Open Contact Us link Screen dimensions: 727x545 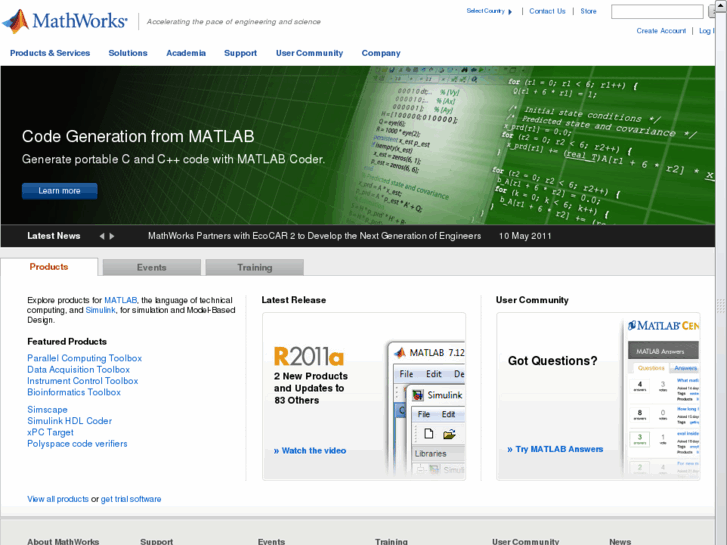click(547, 11)
